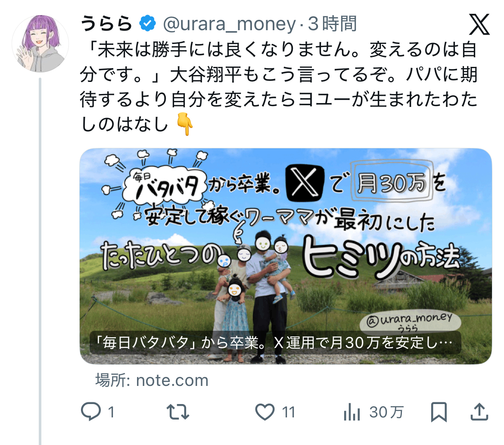The width and height of the screenshot is (504, 445).
Task: Click the blue verified checkmark badge
Action: (x=147, y=23)
